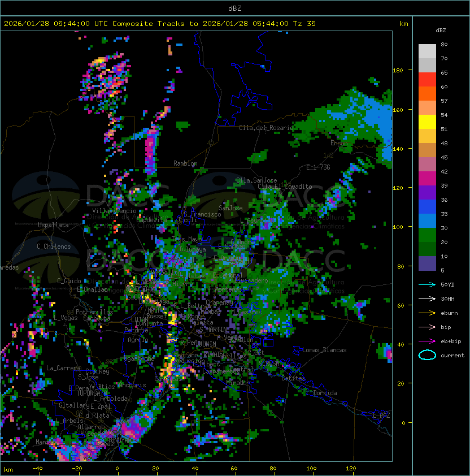Screen dimensions: 470x476
Task: Select the light blue 30-35 dBZ band
Action: click(x=427, y=221)
